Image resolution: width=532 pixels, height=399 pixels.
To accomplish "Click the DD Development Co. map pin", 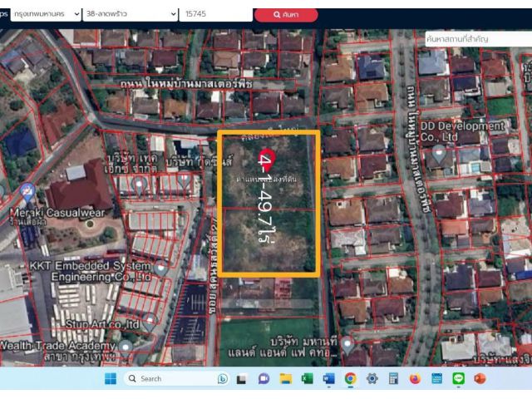I will tap(440, 155).
